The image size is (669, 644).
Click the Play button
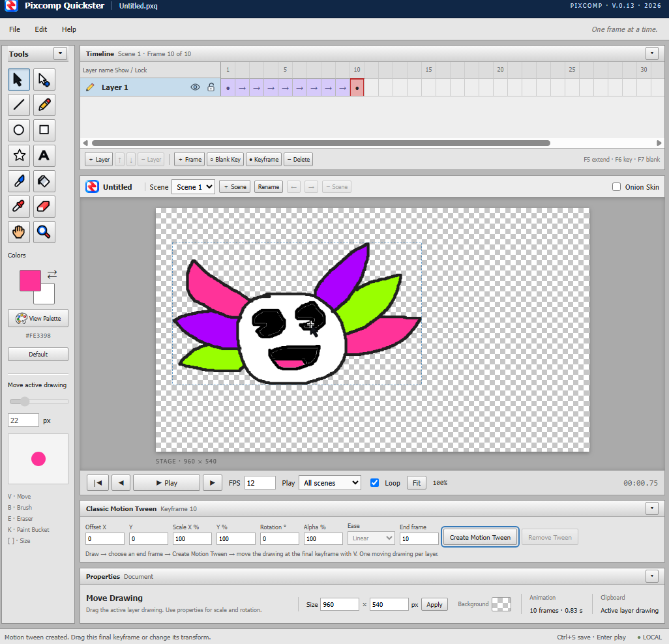pos(166,483)
